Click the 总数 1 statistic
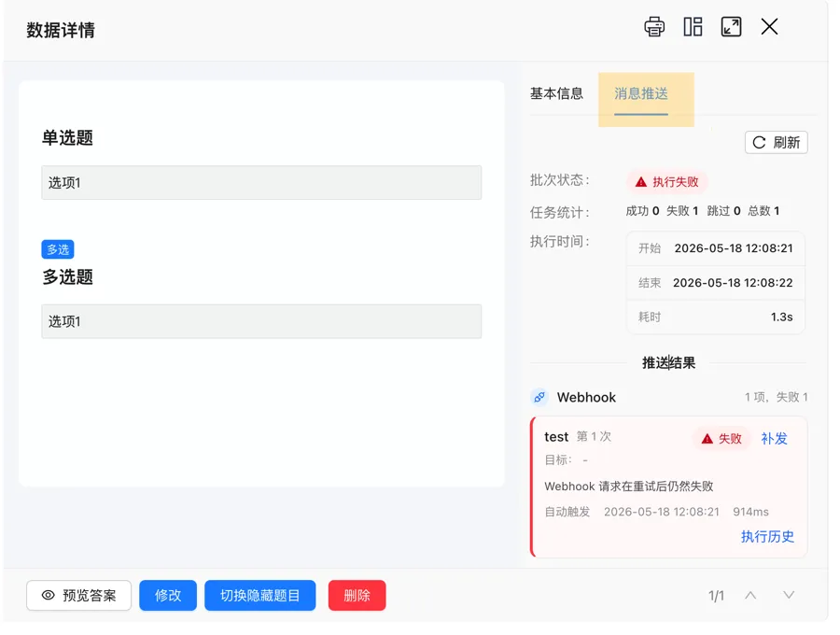Image resolution: width=840 pixels, height=635 pixels. coord(763,211)
